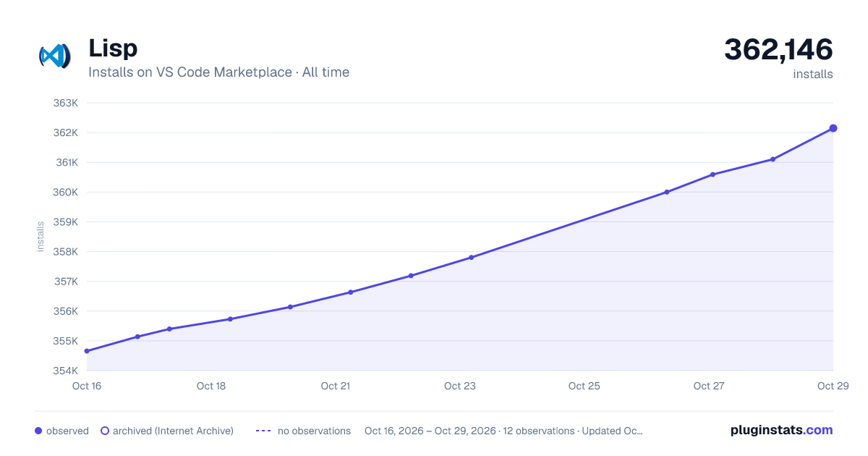Viewport: 868px width, 456px height.
Task: Click the subtitle 'Installs on VS Code Marketplace · All time'
Action: pos(218,72)
